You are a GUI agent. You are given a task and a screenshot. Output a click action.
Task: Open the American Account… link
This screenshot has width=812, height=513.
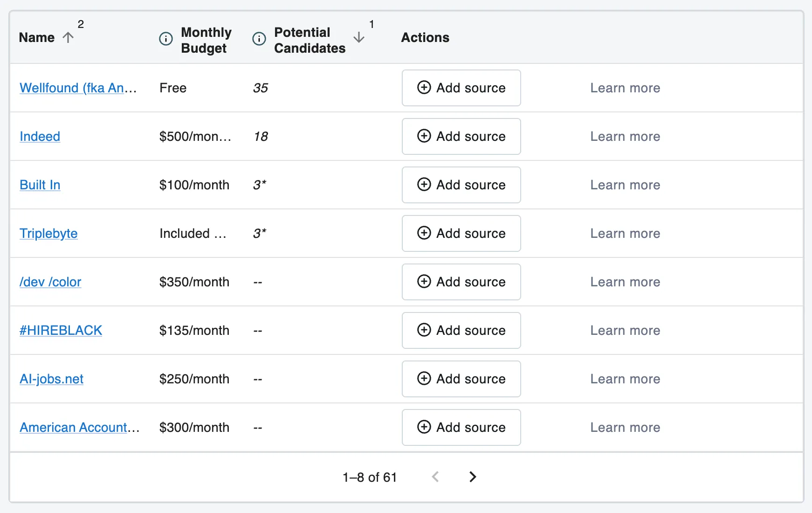[80, 427]
